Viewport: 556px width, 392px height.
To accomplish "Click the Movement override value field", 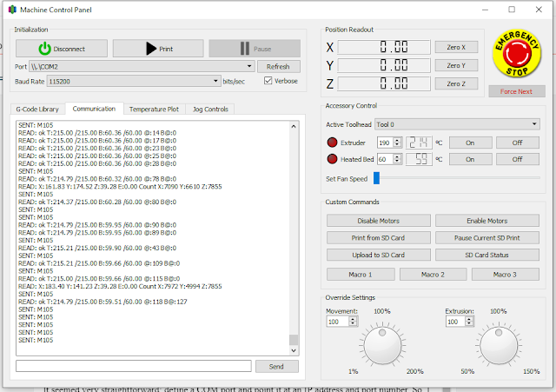I will tap(338, 322).
